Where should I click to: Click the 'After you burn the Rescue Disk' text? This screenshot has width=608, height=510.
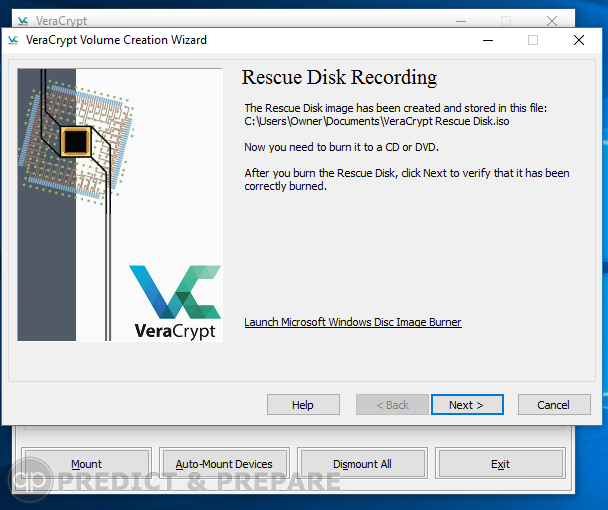(x=407, y=180)
